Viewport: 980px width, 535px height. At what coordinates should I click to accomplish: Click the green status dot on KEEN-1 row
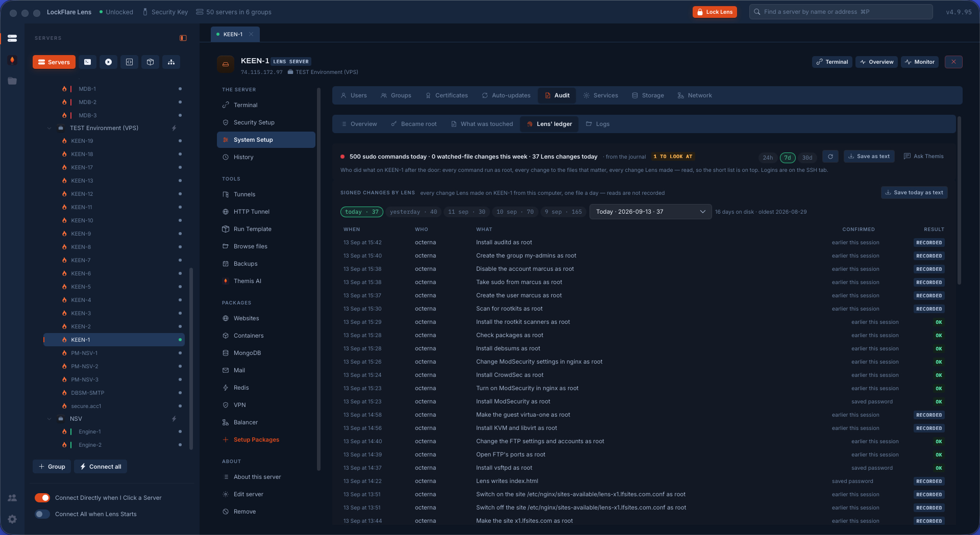pos(180,340)
